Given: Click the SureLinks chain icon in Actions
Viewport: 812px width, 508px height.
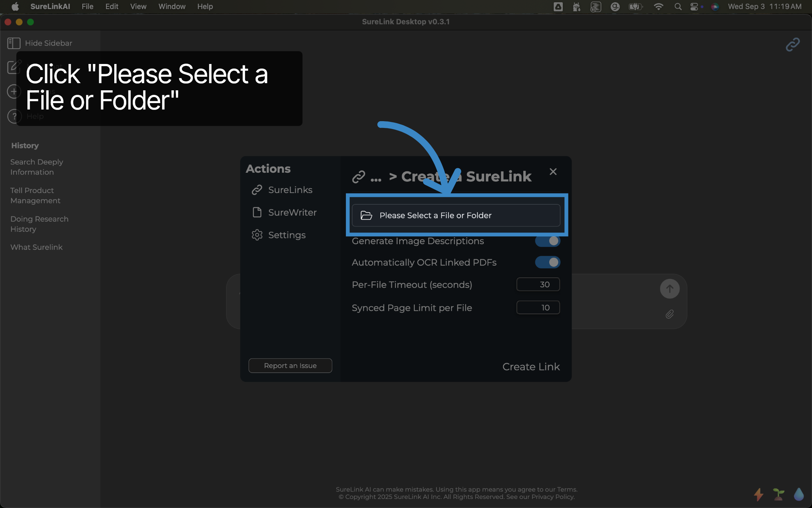Looking at the screenshot, I should coord(257,190).
